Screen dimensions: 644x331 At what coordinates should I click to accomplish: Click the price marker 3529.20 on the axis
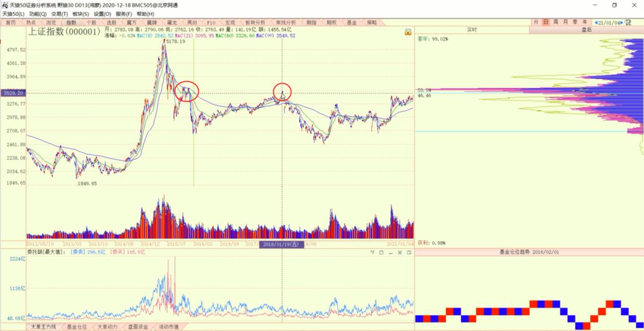(x=13, y=93)
